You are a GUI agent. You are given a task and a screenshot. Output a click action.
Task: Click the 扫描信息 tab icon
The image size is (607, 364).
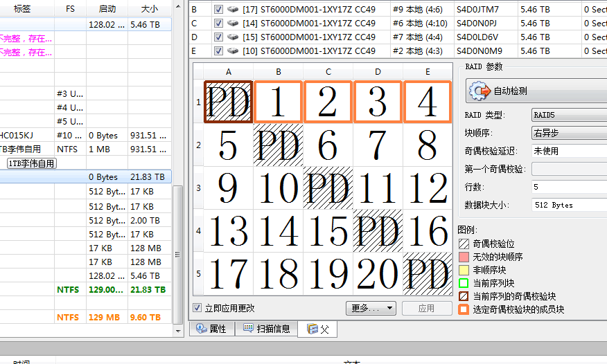point(248,329)
